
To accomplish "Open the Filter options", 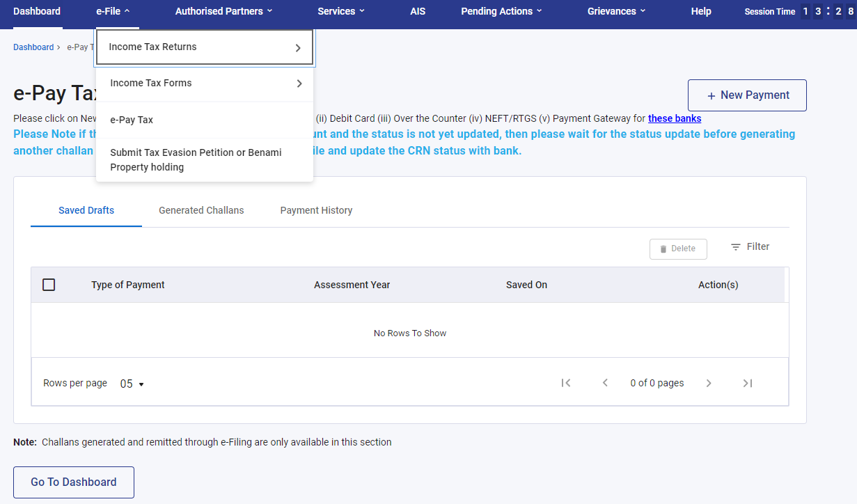I will coord(750,246).
